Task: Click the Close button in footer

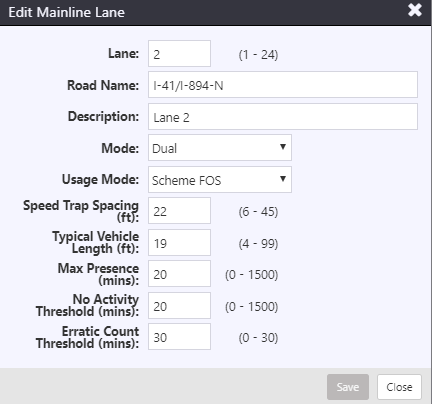Action: point(399,387)
